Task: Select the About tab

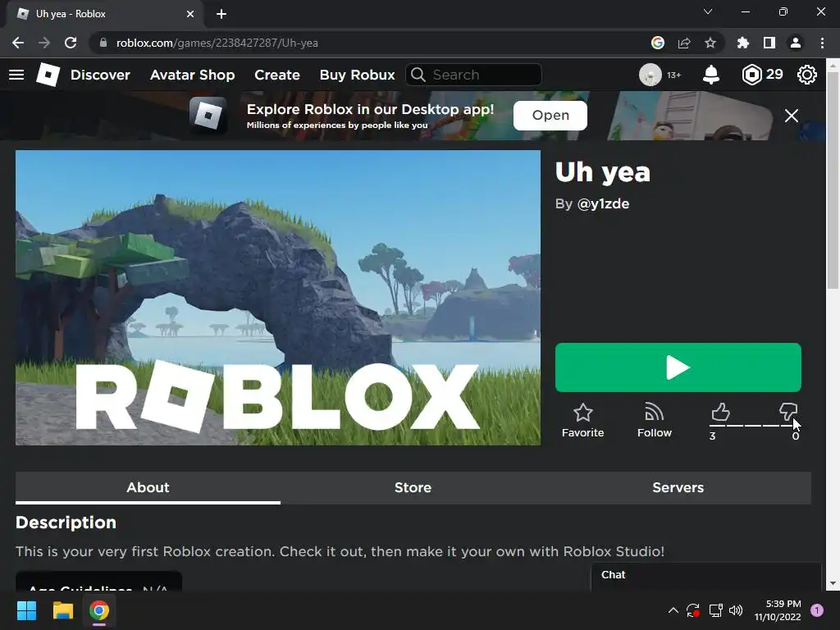Action: tap(148, 487)
